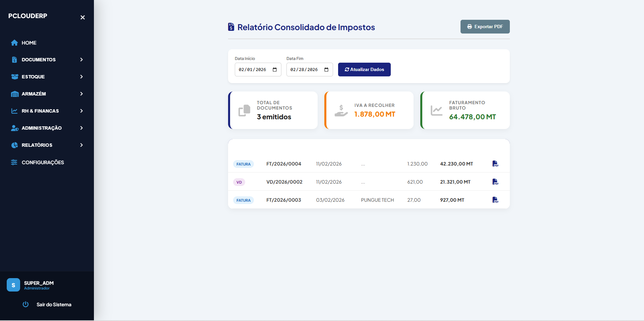
Task: Open PDF icon for VD/2026/0002 row
Action: click(x=495, y=182)
